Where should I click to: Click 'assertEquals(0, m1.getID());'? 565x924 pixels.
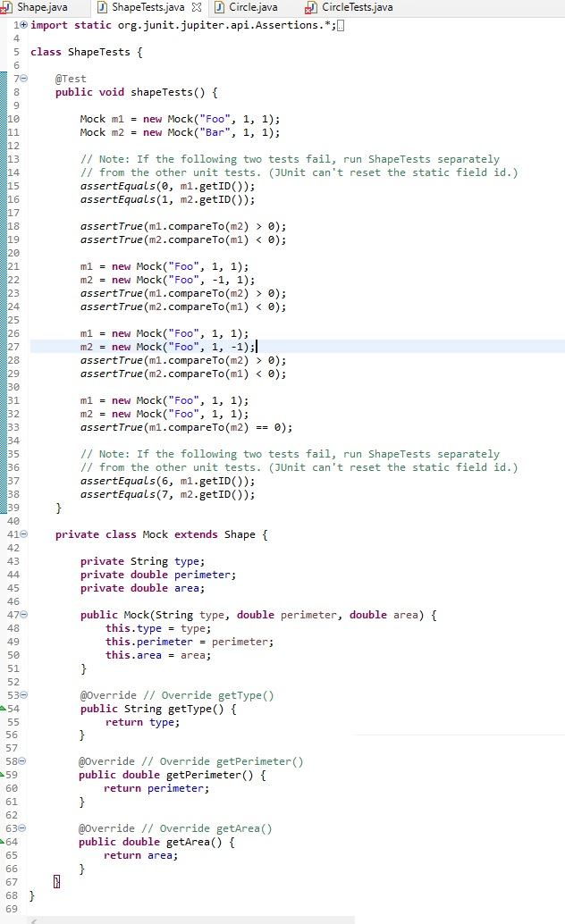tap(167, 186)
